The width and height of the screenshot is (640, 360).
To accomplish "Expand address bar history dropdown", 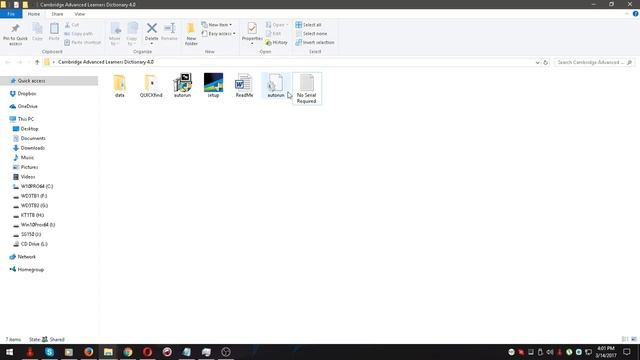I will click(537, 62).
